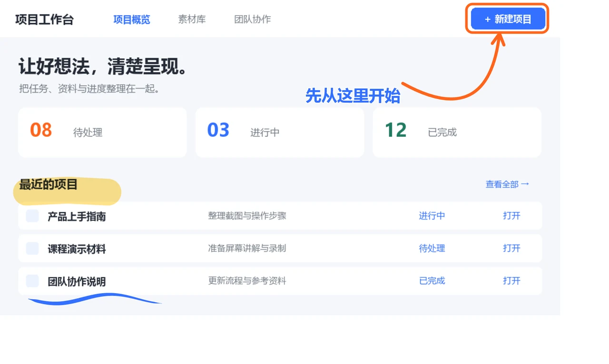Open the 产品上手指南 project via 打开

pos(511,216)
